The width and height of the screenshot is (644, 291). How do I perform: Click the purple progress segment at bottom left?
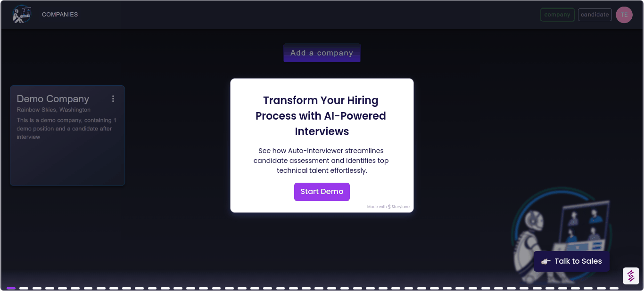[x=10, y=288]
